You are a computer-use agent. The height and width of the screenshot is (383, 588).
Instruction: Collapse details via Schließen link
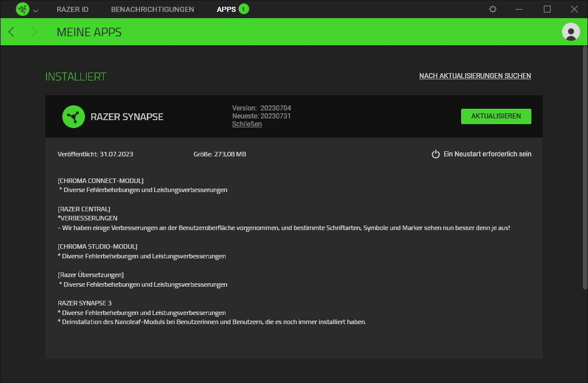247,124
